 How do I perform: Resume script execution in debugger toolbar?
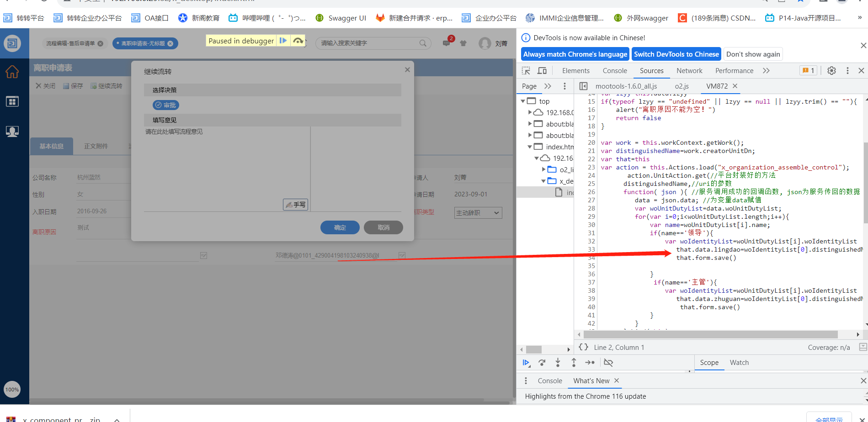click(526, 363)
